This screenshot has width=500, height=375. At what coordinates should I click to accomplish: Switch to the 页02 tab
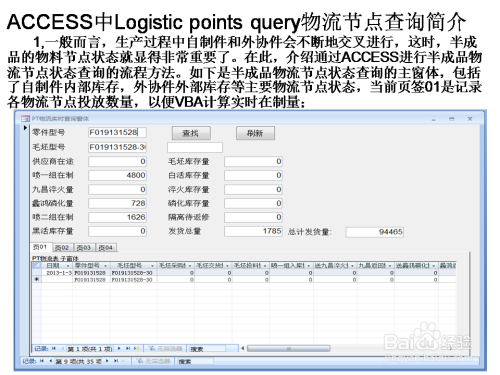[x=62, y=248]
